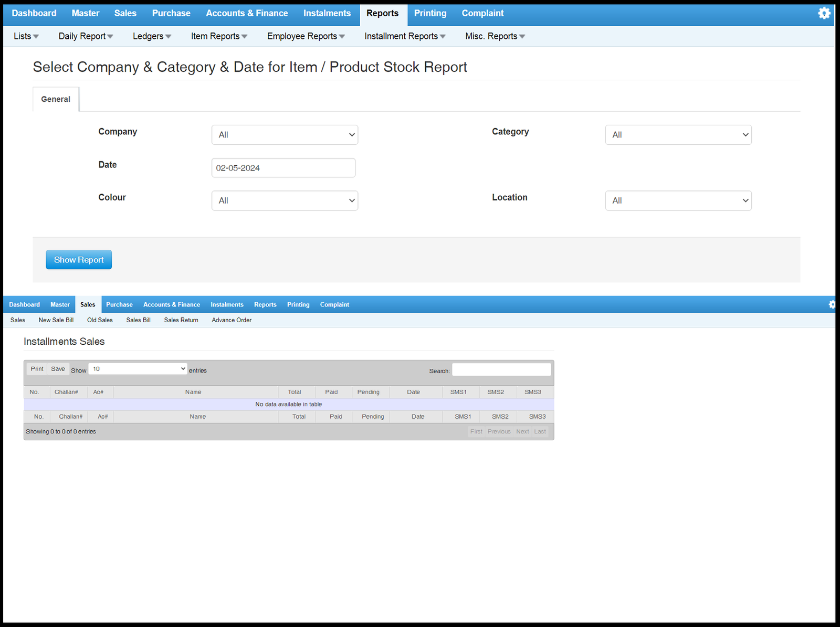Click the table Search input box
Screen dimensions: 840x627
[x=501, y=370]
